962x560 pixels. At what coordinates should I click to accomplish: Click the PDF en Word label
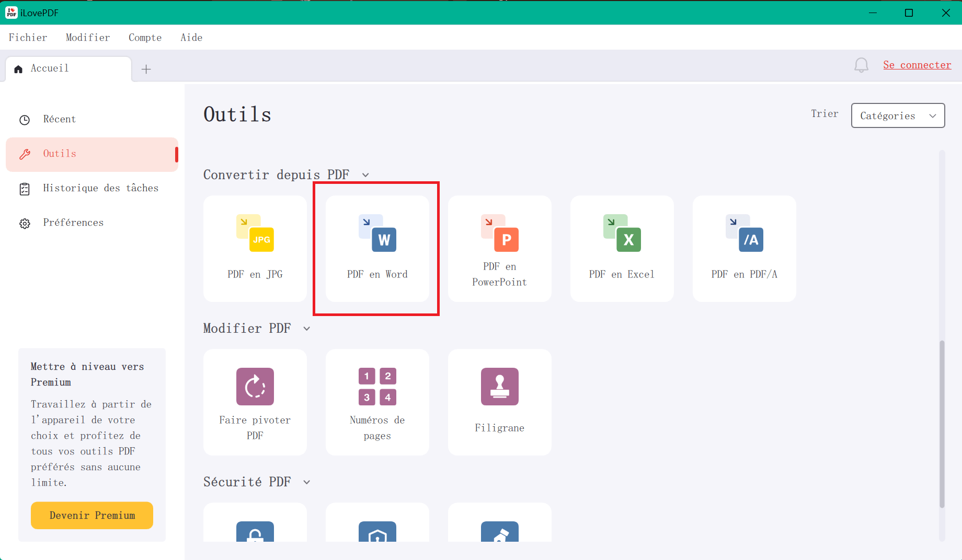point(377,274)
